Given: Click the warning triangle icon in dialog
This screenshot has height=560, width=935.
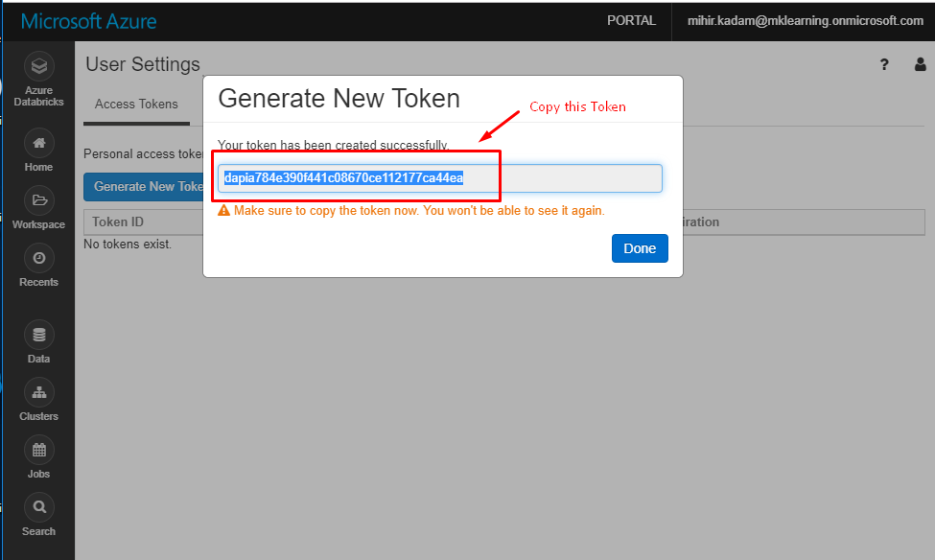Looking at the screenshot, I should 223,211.
